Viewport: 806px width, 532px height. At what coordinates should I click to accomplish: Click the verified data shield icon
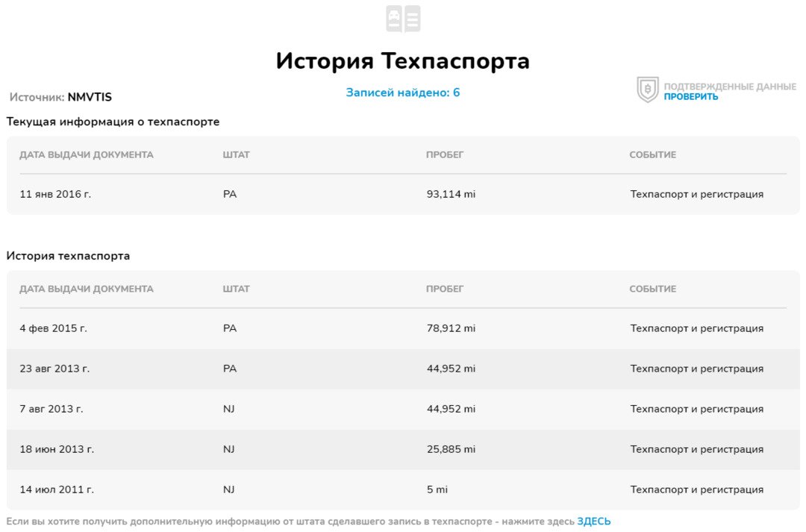647,90
